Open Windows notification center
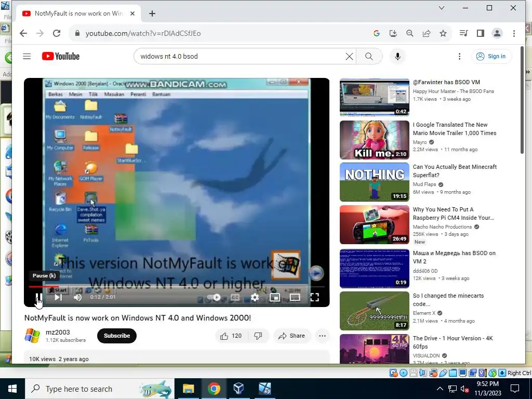The height and width of the screenshot is (399, 532). coord(515,389)
